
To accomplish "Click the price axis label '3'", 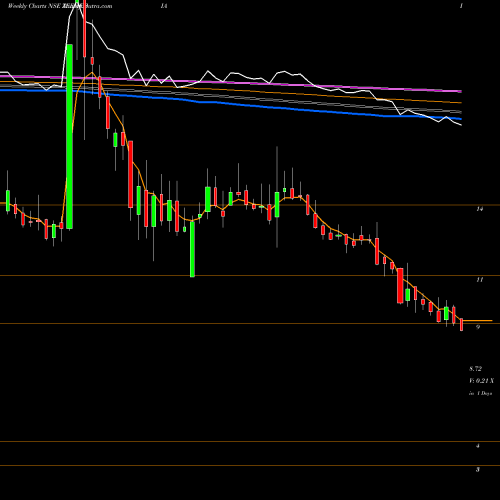I will [x=478, y=470].
